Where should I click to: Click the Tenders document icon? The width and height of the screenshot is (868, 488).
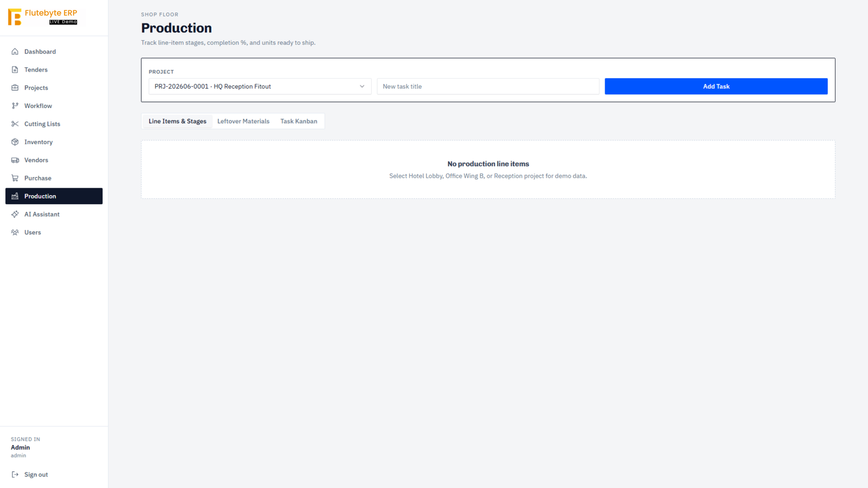pyautogui.click(x=15, y=69)
